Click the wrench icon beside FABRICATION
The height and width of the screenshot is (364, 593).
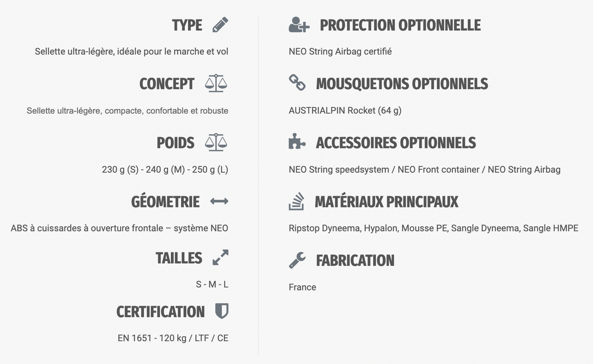coord(297,260)
